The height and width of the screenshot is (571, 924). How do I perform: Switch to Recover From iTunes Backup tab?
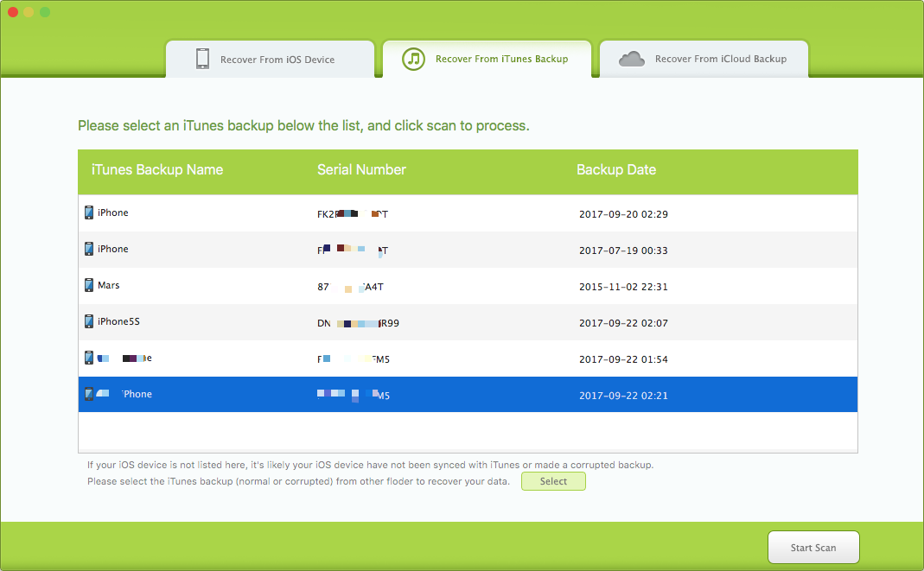487,59
